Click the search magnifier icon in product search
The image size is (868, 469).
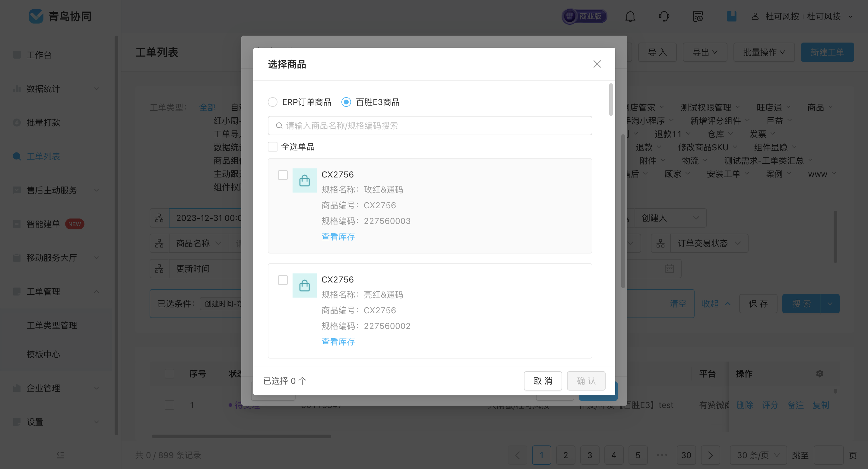279,126
